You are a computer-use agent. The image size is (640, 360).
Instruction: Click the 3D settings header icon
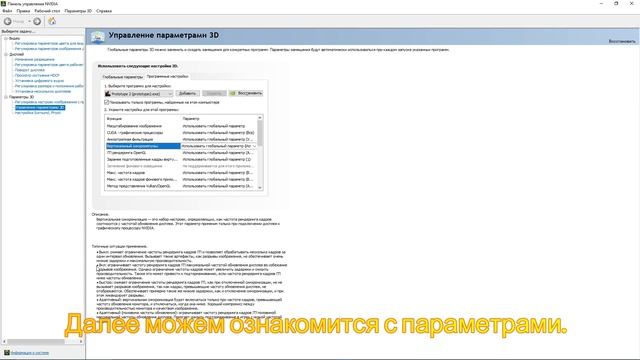tap(98, 37)
